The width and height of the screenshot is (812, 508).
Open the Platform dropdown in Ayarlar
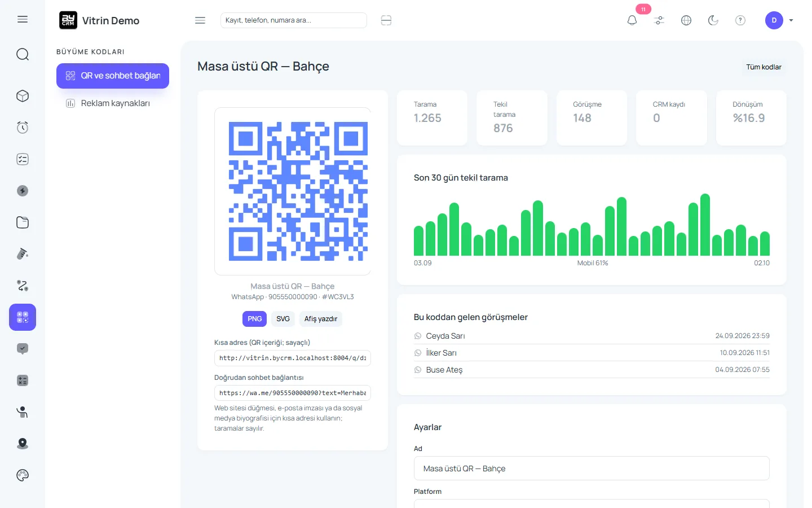pos(592,503)
